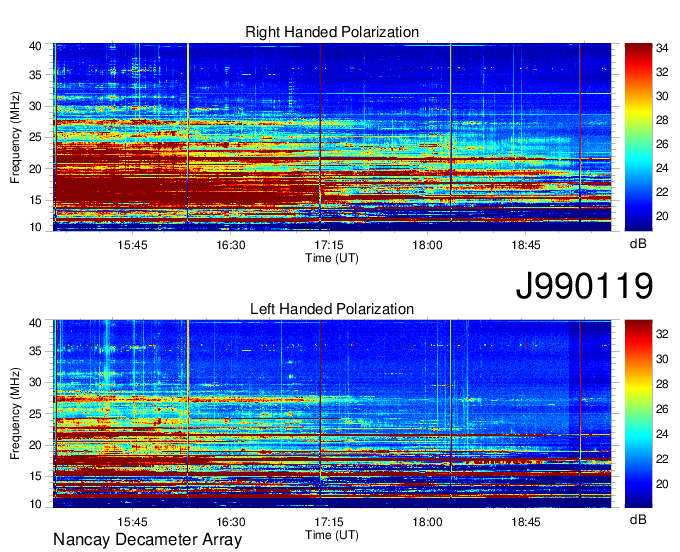The height and width of the screenshot is (552, 680).
Task: Click the 26 dB value on the bottom colorbar
Action: [x=662, y=409]
